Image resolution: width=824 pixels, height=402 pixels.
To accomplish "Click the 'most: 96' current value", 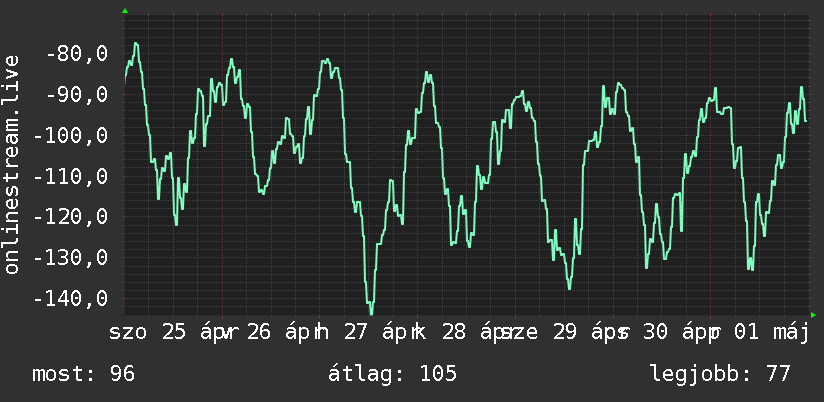I will pos(84,374).
